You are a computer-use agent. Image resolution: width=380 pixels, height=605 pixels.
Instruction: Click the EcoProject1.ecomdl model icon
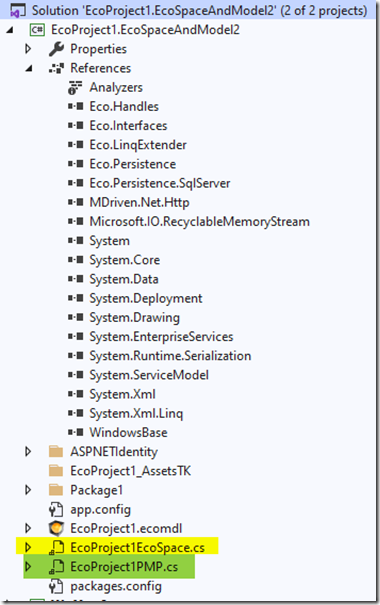(x=56, y=528)
